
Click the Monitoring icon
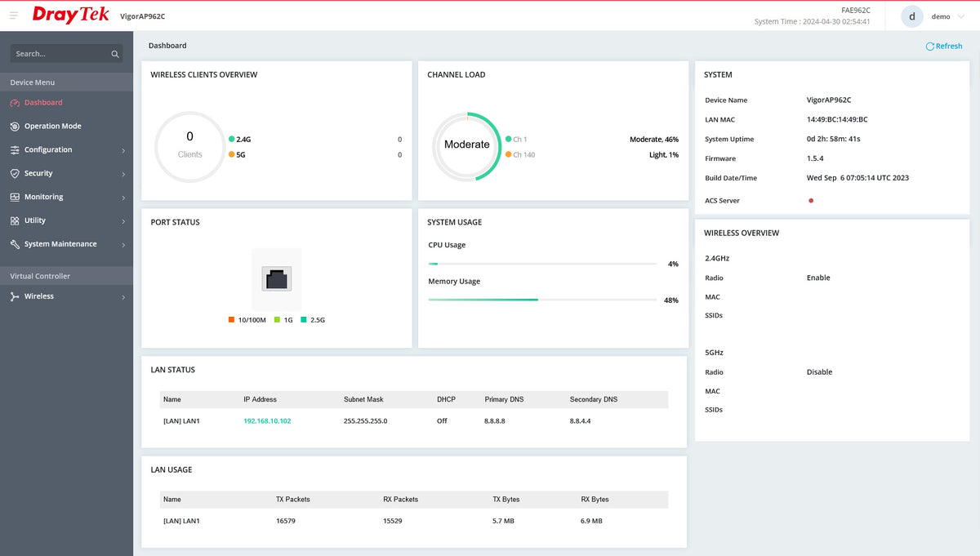click(16, 197)
